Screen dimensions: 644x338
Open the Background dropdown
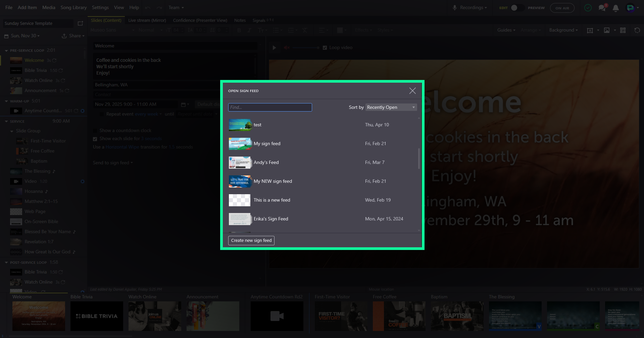(563, 30)
